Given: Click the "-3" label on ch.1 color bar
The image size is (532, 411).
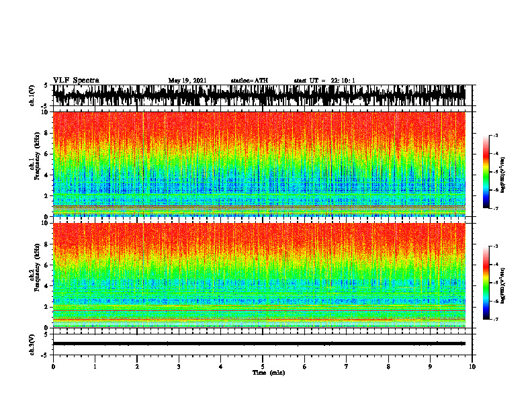Looking at the screenshot, I should click(x=496, y=135).
